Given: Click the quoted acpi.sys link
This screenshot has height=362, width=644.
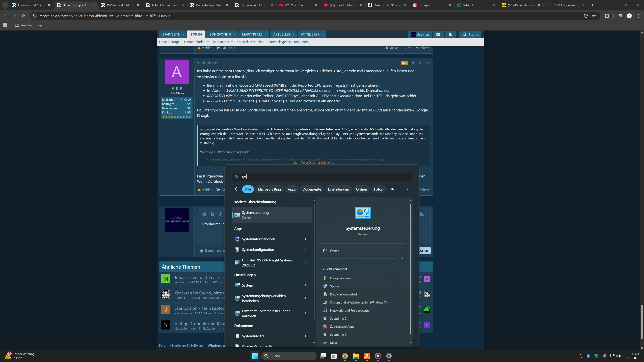Looking at the screenshot, I should point(205,129).
